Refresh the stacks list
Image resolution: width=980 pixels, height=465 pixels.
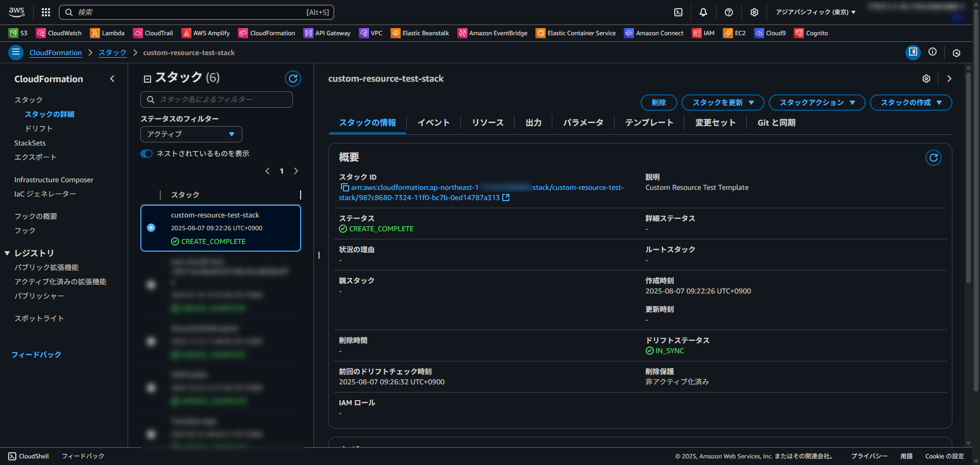click(293, 79)
